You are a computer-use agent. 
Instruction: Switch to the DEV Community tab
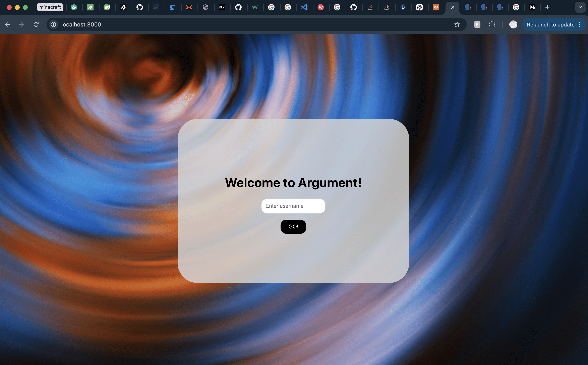222,7
